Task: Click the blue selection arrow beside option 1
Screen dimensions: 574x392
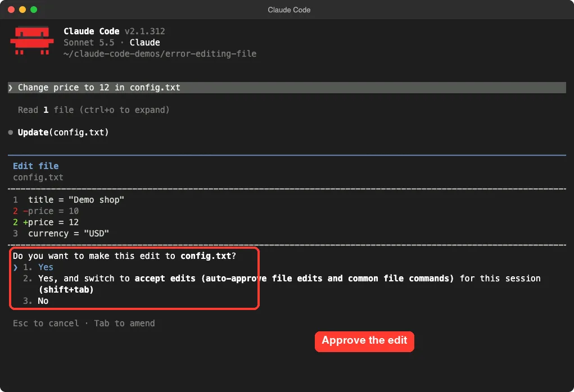Action: pyautogui.click(x=15, y=267)
